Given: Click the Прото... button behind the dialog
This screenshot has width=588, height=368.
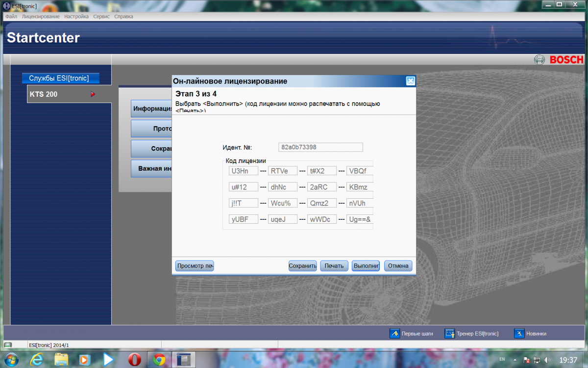Looking at the screenshot, I should 151,129.
